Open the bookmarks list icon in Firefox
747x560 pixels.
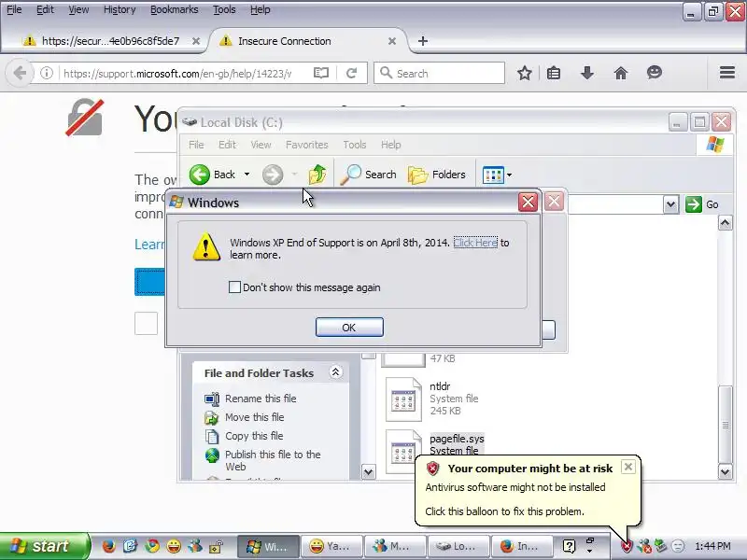pyautogui.click(x=554, y=73)
